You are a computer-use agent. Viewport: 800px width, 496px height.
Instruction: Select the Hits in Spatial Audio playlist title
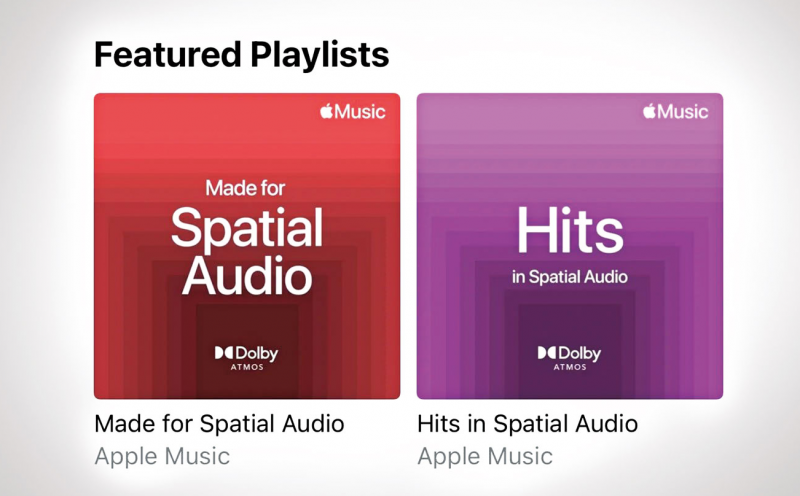528,424
